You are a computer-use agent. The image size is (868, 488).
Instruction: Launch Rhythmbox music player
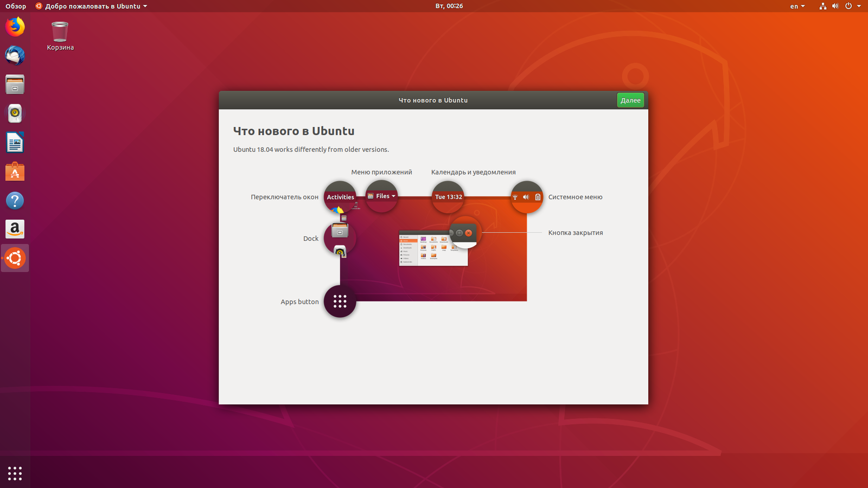point(15,113)
